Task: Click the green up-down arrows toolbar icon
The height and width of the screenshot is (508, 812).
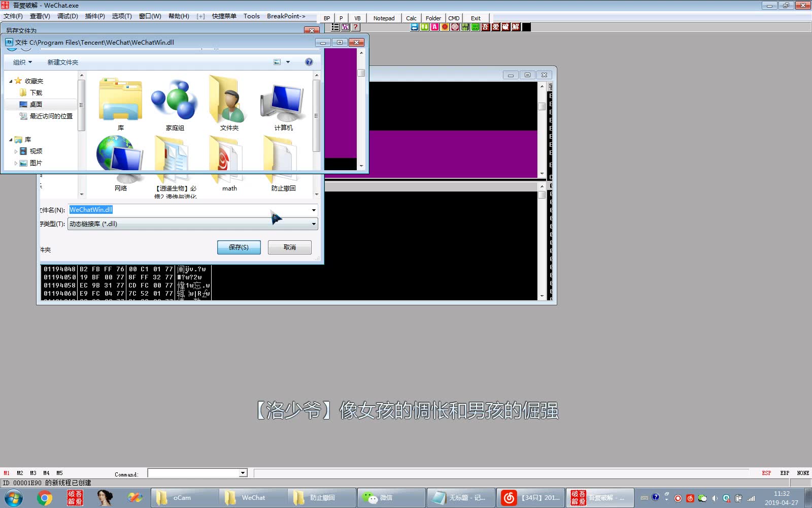Action: click(425, 27)
